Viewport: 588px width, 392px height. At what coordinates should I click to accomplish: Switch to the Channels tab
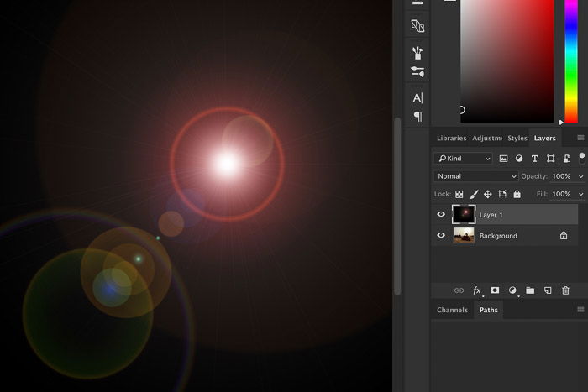[x=452, y=310]
